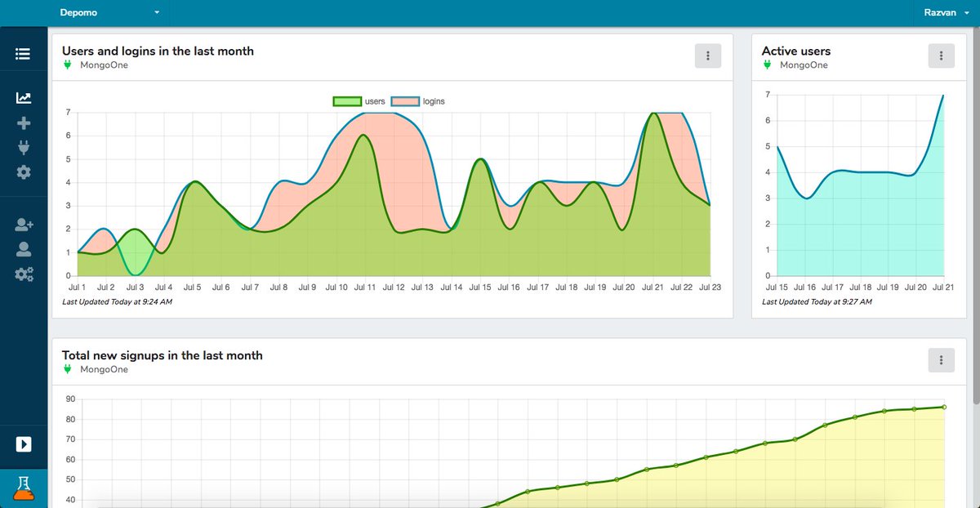Image resolution: width=980 pixels, height=508 pixels.
Task: Click the page vertical scrollbar
Action: click(x=976, y=215)
